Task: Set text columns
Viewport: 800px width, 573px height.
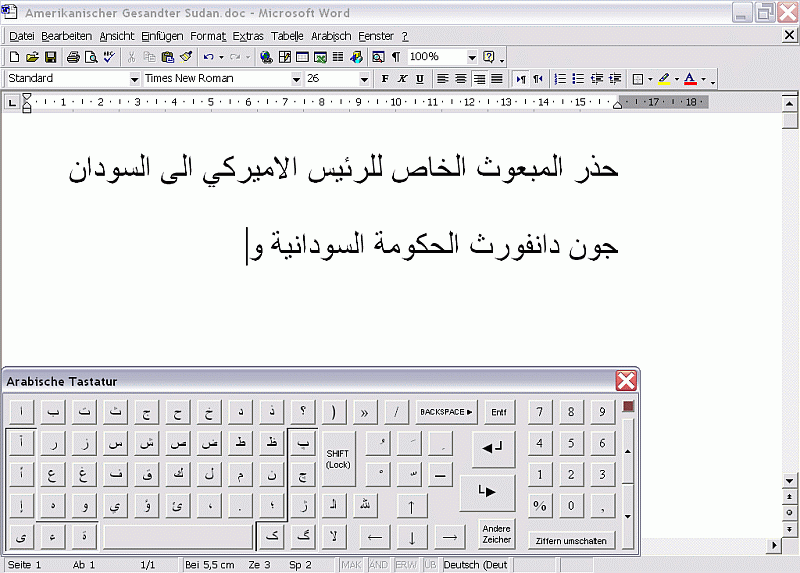Action: [338, 57]
